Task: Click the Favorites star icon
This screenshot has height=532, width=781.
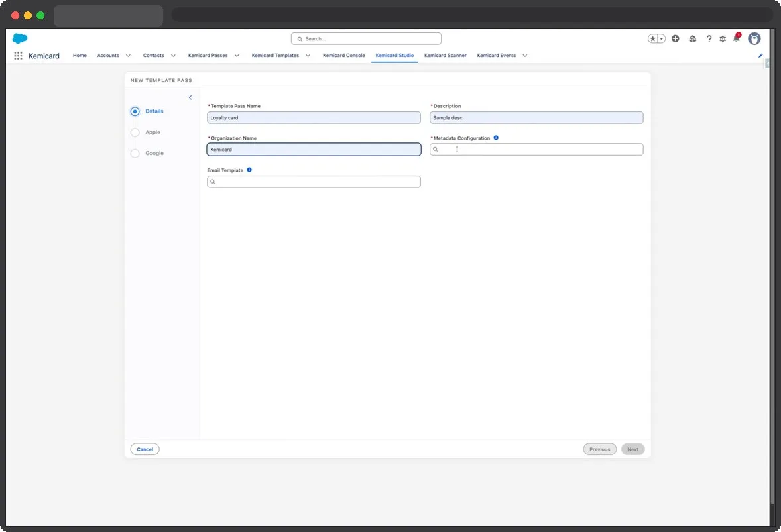Action: pyautogui.click(x=652, y=39)
